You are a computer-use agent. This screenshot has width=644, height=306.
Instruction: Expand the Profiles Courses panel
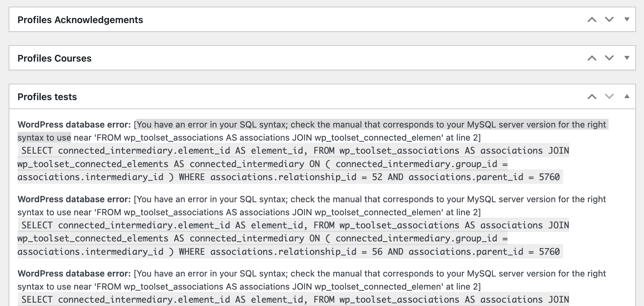(627, 58)
